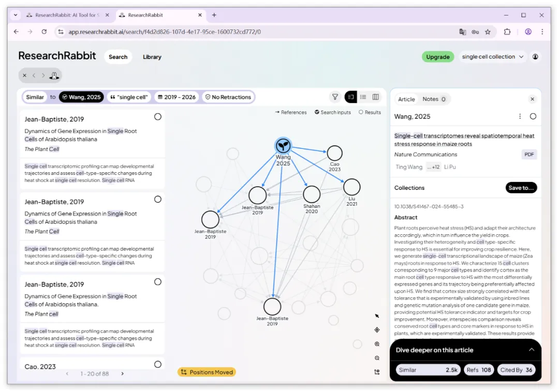
Task: Show Refs 108 references
Action: pos(479,370)
